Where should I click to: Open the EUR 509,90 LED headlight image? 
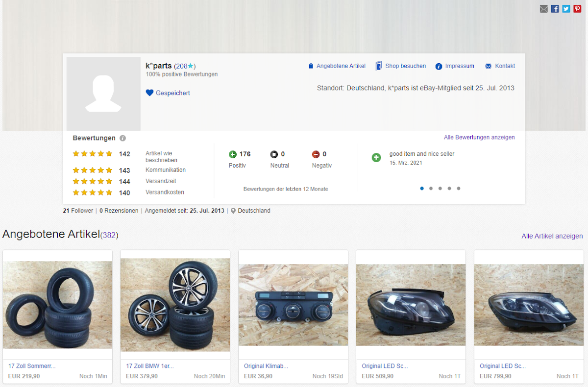pos(411,305)
